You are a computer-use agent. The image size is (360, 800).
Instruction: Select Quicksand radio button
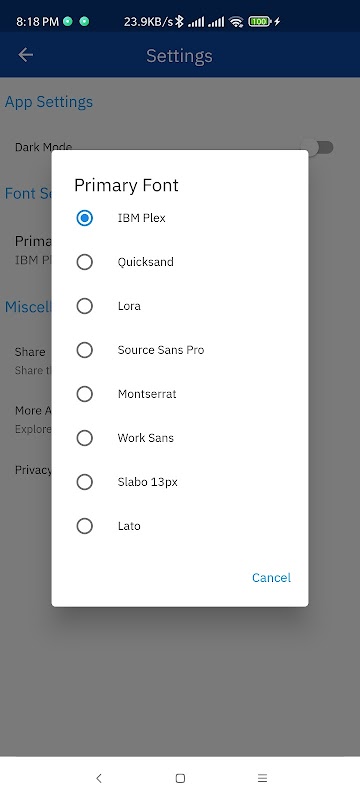[84, 262]
